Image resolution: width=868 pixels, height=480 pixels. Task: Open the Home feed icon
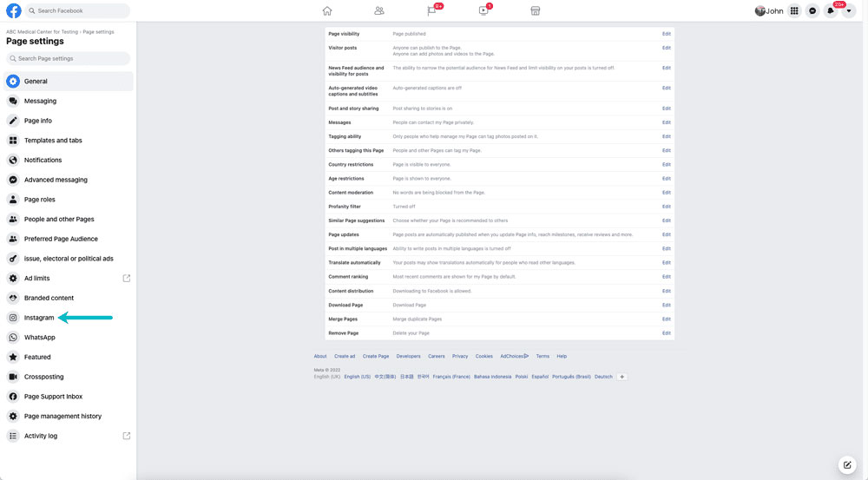[x=327, y=11]
